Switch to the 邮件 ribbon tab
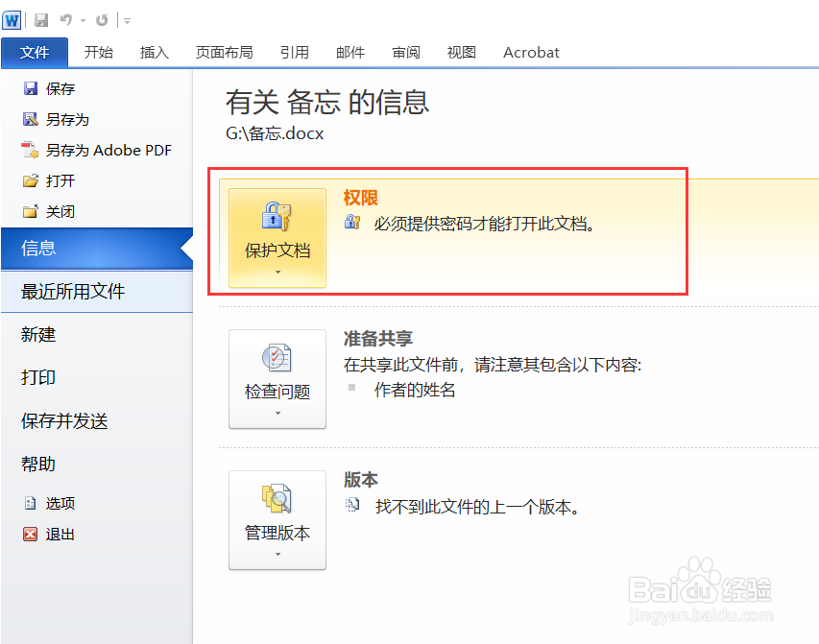The image size is (819, 644). 350,52
